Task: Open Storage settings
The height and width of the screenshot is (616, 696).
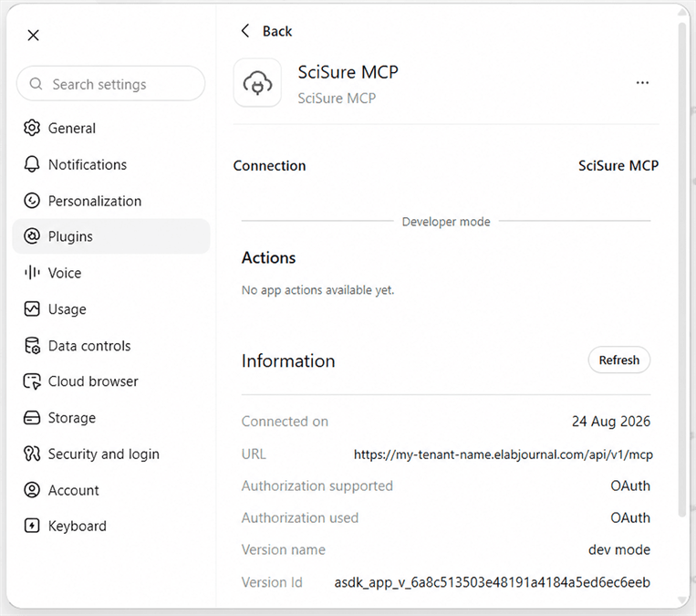Action: [x=110, y=418]
